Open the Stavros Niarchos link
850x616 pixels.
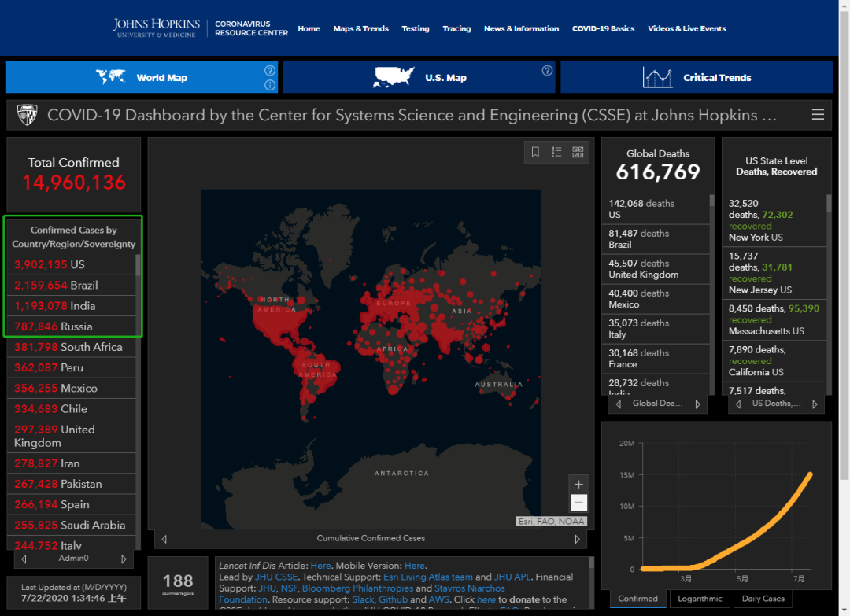[x=469, y=588]
